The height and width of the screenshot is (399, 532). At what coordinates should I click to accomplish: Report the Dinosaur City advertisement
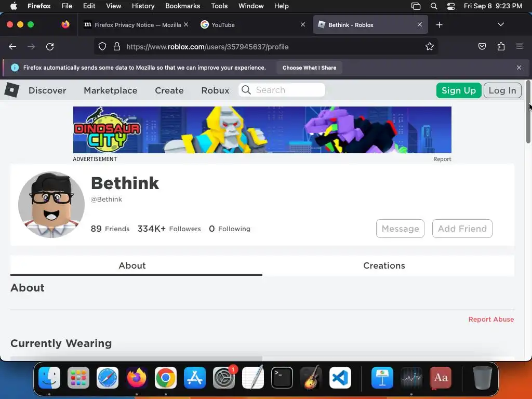442,159
